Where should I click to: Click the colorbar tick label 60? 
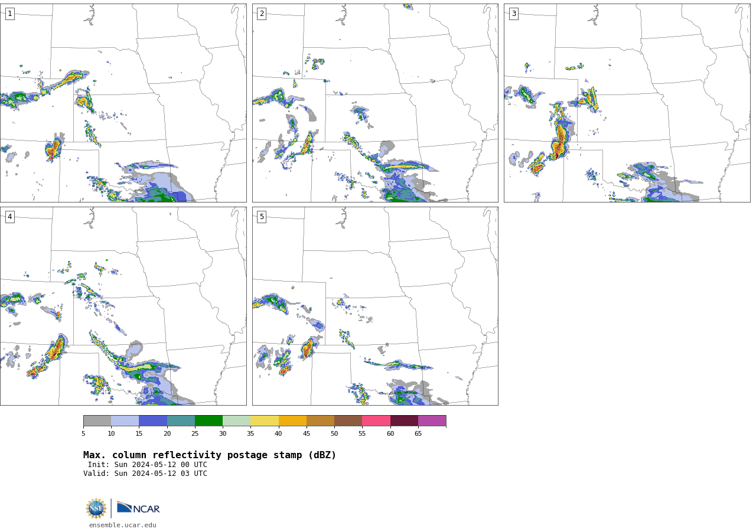pos(390,433)
